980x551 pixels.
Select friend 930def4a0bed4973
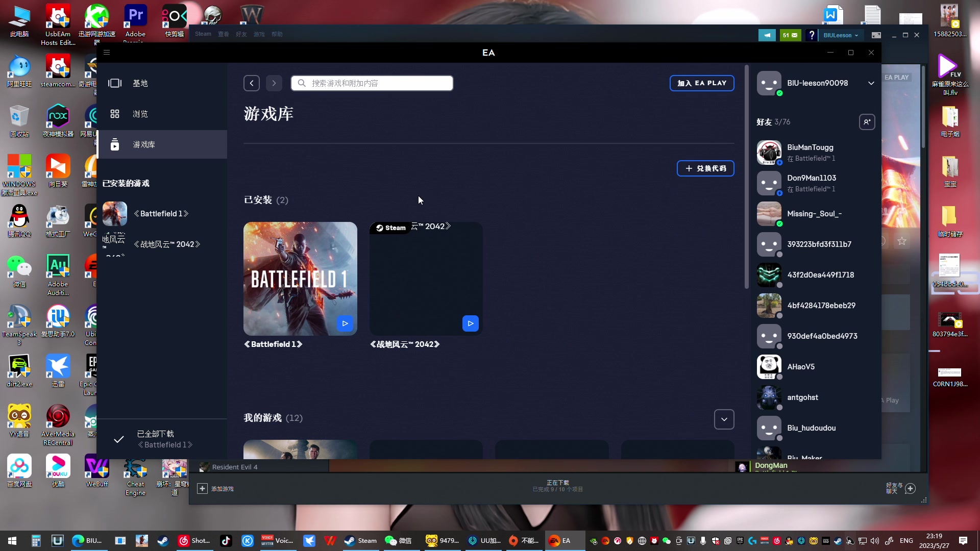816,336
